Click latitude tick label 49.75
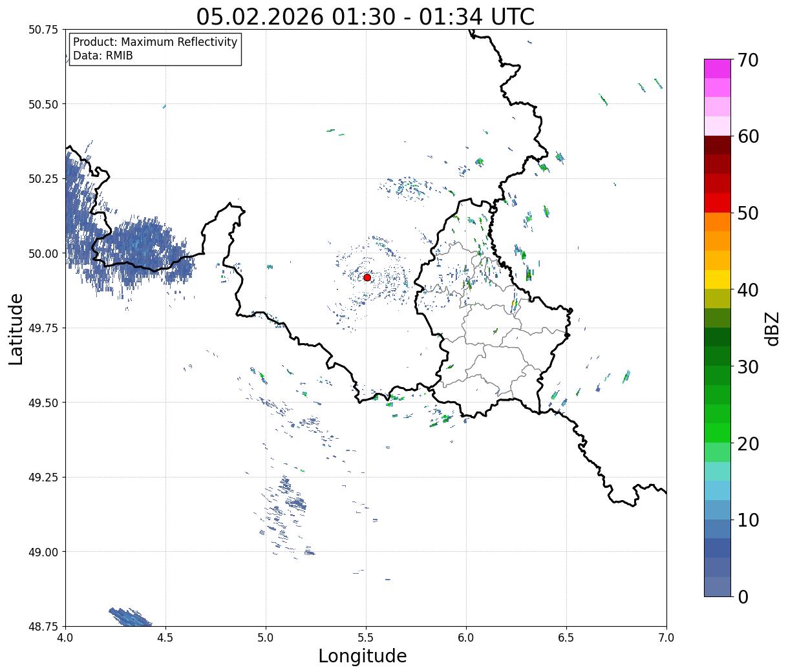 [43, 328]
